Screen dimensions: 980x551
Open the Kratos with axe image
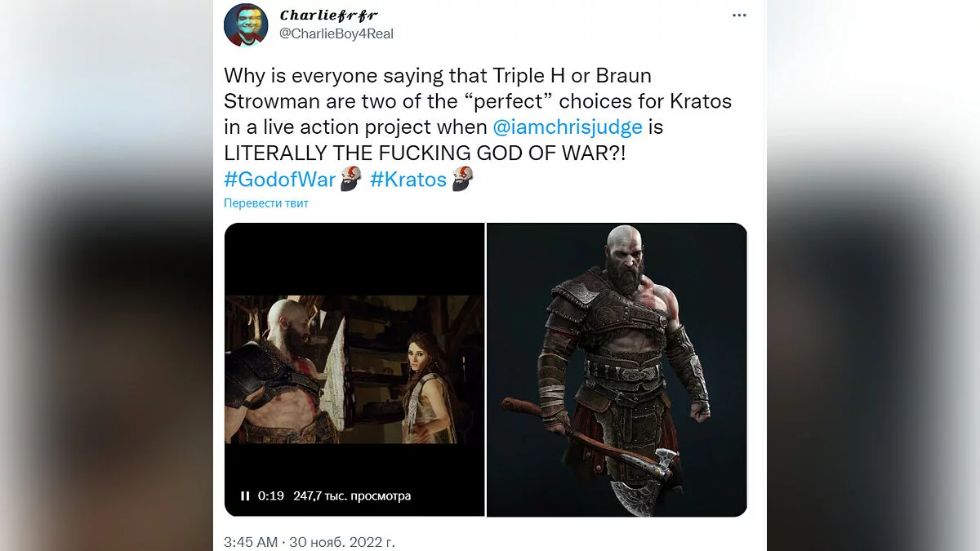[x=617, y=370]
